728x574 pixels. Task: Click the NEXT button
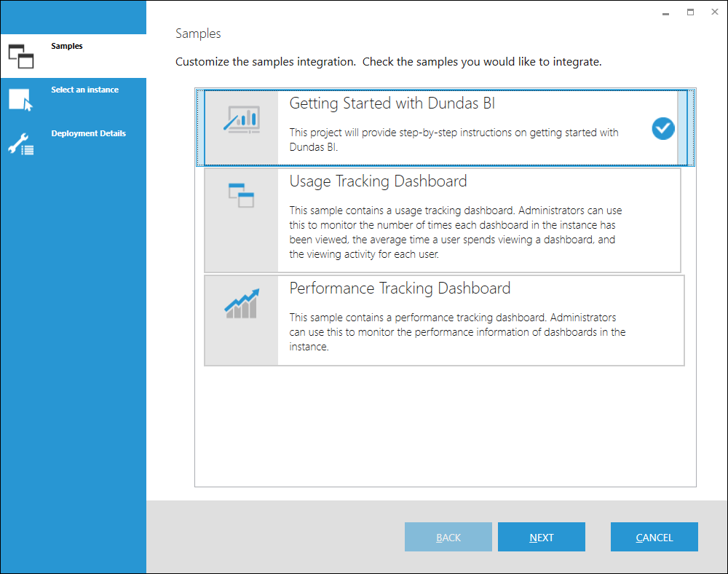click(x=542, y=537)
